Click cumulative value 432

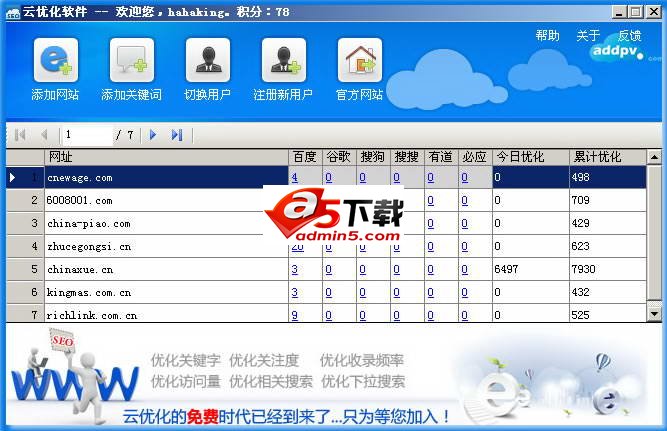pos(581,292)
